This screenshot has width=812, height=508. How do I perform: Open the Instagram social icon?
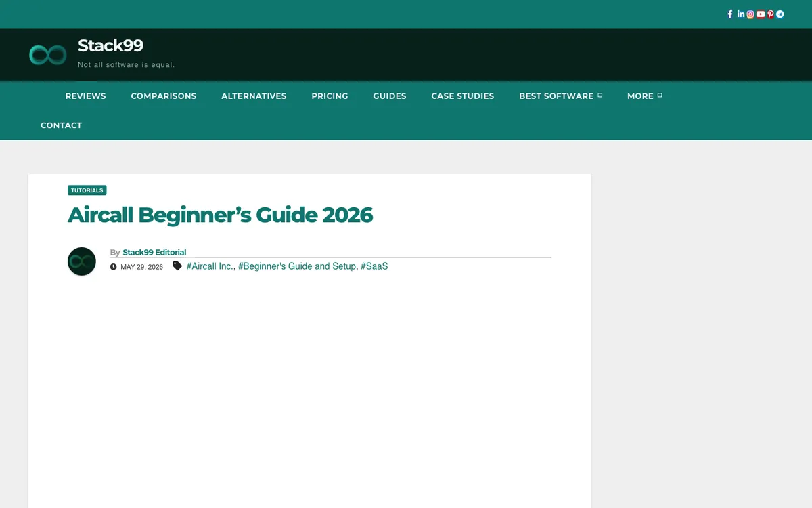pos(750,14)
